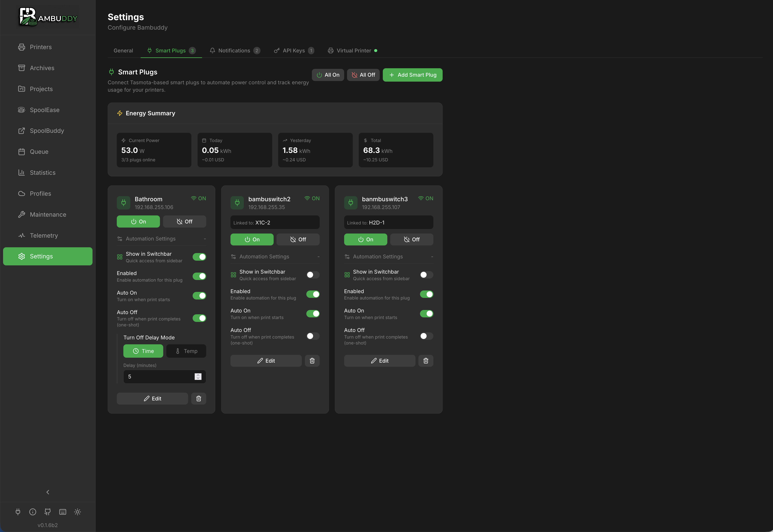Collapse bambuswitch2 Automation Settings section
The image size is (773, 532).
click(x=275, y=257)
